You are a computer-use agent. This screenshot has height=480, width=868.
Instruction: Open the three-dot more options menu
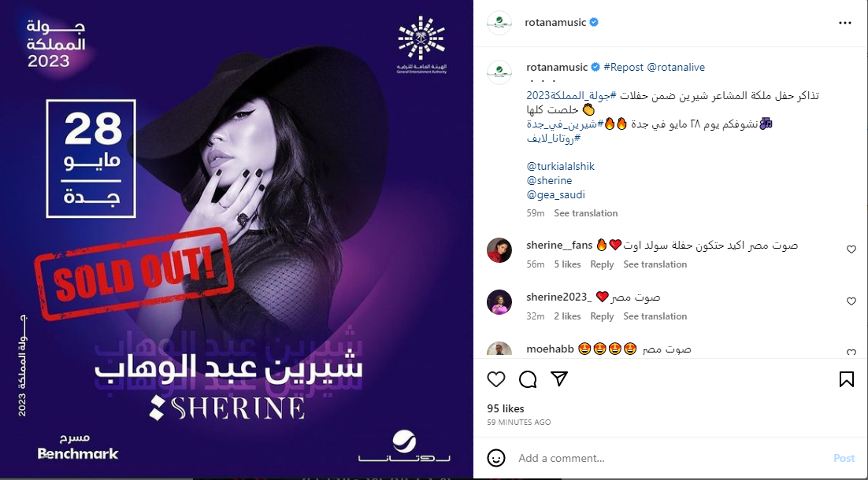coord(844,23)
